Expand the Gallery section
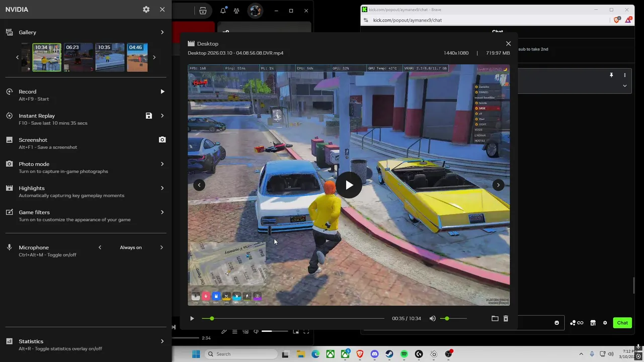This screenshot has height=362, width=644. pos(162,32)
